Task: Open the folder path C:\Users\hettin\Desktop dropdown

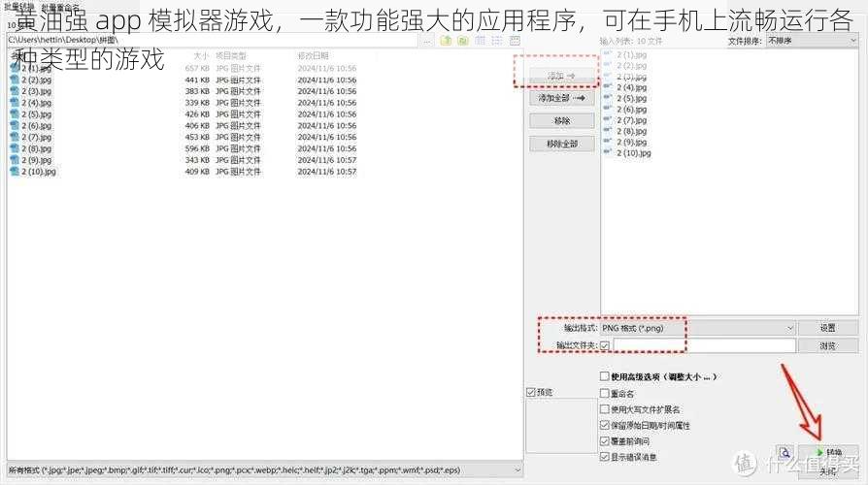Action: (x=213, y=41)
